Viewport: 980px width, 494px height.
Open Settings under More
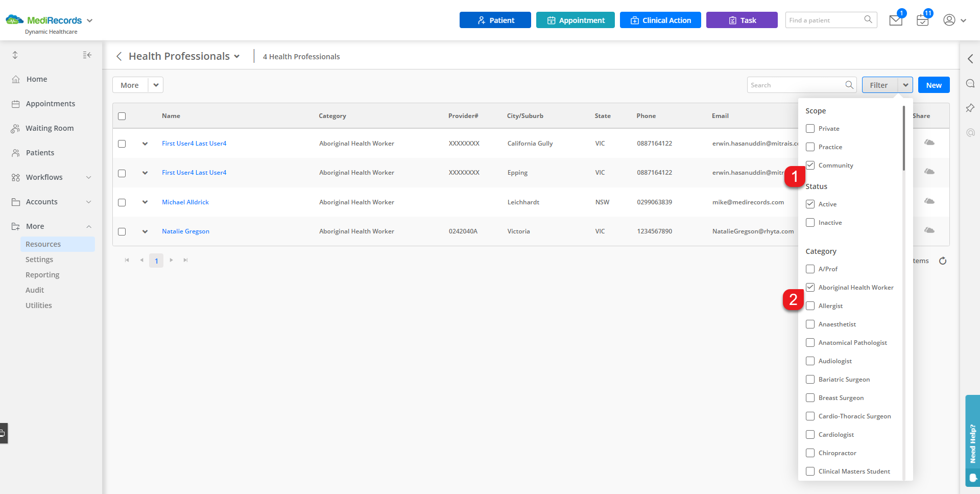[39, 260]
